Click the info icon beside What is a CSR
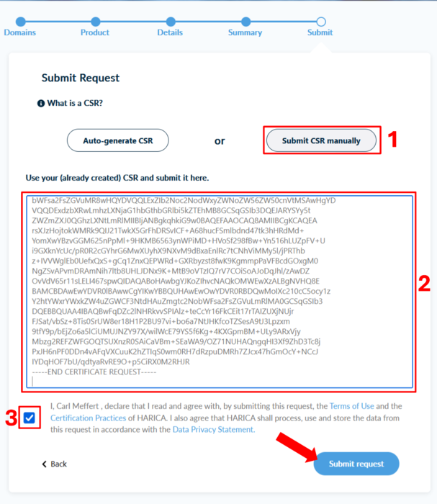The image size is (437, 504). click(41, 104)
